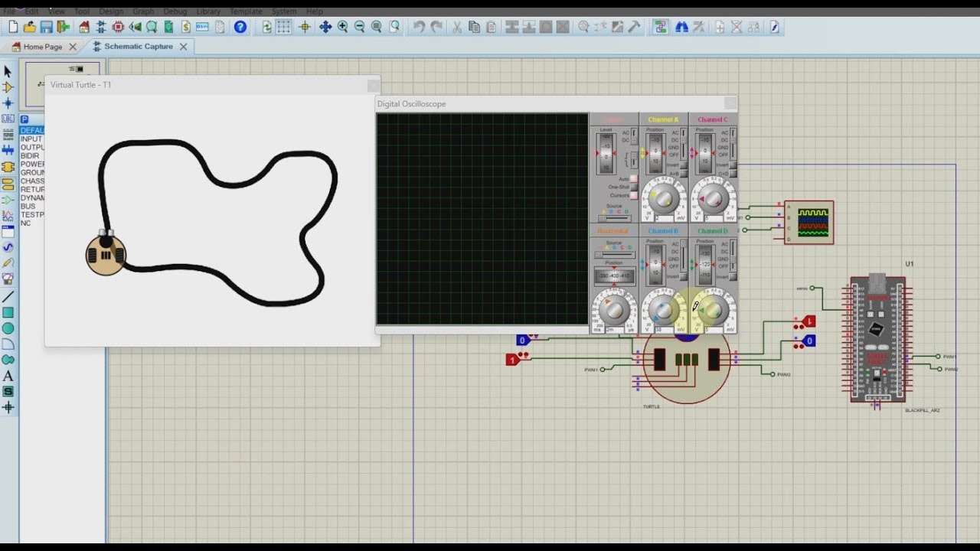This screenshot has height=551, width=980.
Task: Select the INPUT terminal in the list
Action: [31, 139]
